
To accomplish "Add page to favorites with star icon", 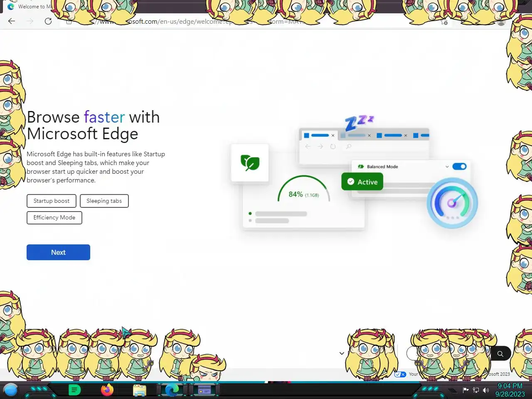I will [444, 22].
